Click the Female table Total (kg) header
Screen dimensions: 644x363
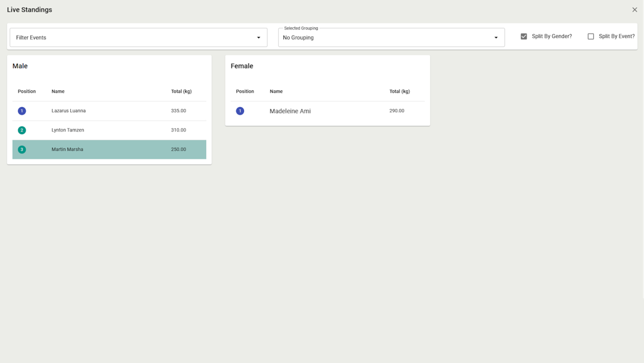click(x=400, y=92)
